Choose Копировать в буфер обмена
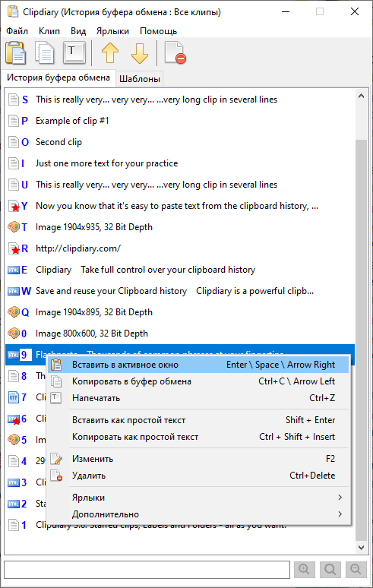 [199, 381]
